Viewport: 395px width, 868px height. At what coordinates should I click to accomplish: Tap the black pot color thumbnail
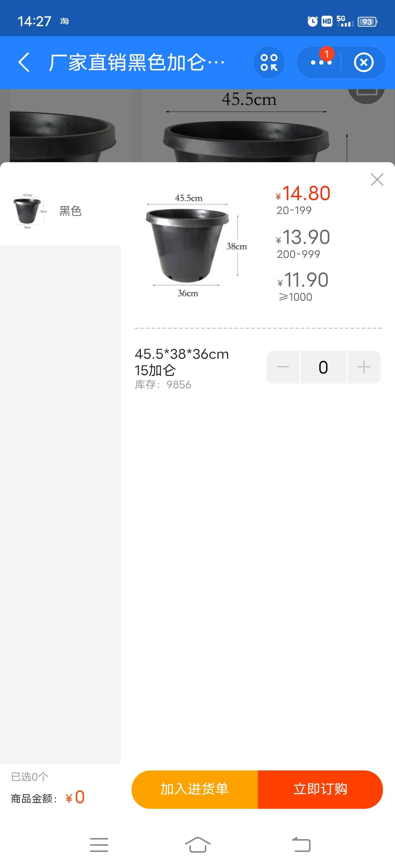click(x=28, y=211)
